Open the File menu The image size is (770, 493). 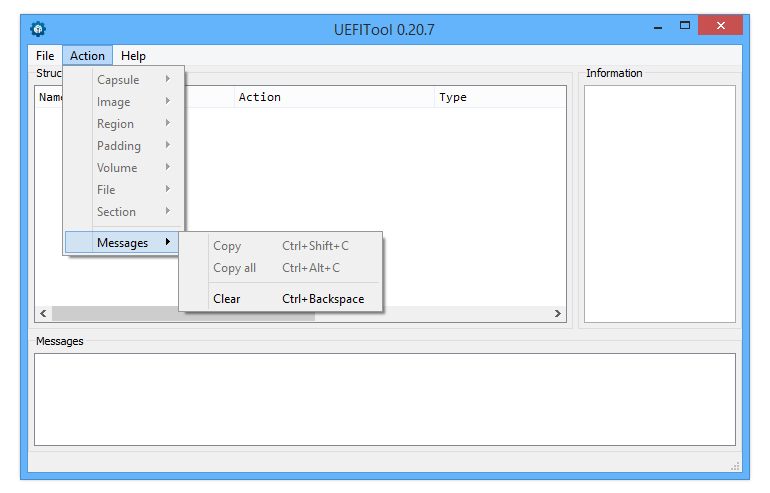click(45, 55)
